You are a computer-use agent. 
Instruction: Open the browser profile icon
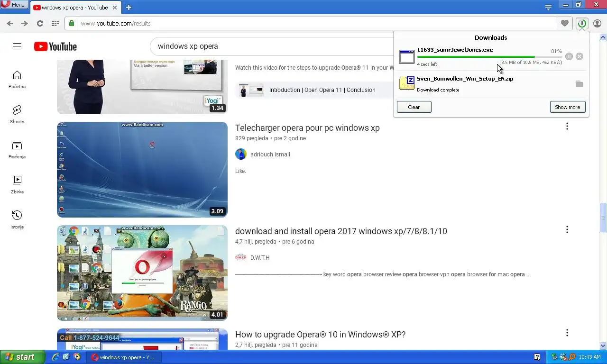pos(598,23)
